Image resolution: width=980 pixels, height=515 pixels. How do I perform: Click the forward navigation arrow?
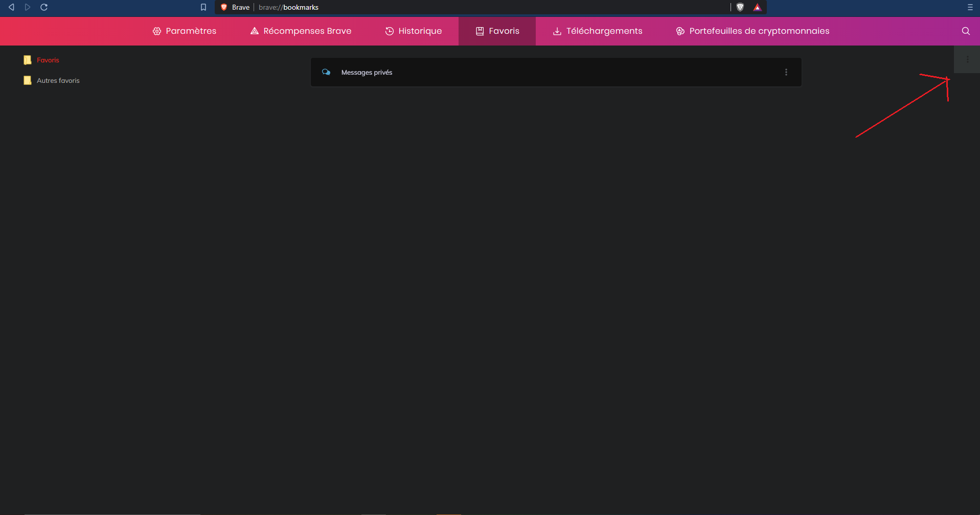[28, 7]
